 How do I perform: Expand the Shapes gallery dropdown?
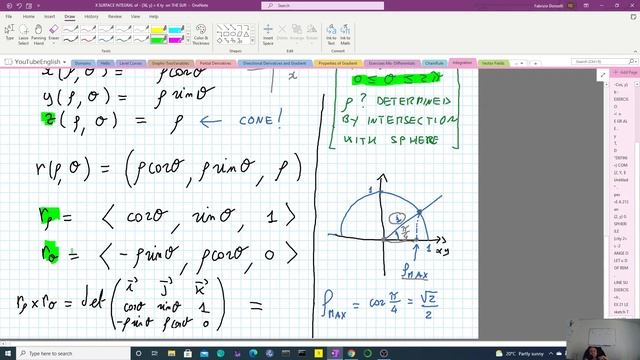[253, 40]
